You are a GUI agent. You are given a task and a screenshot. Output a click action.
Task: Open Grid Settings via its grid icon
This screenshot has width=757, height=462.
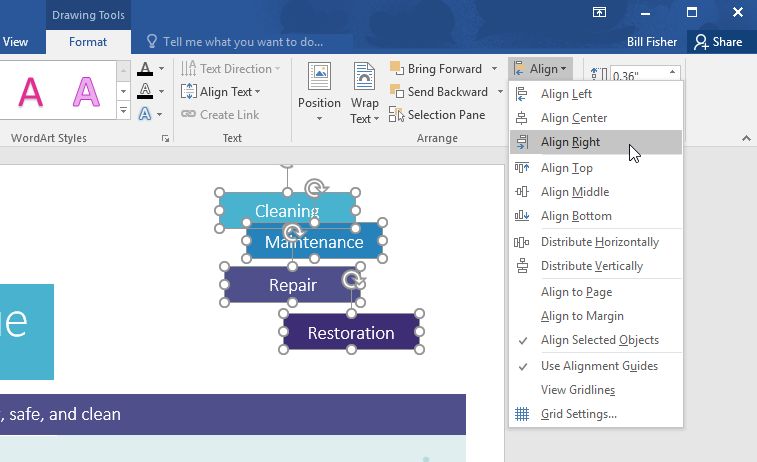coord(522,414)
